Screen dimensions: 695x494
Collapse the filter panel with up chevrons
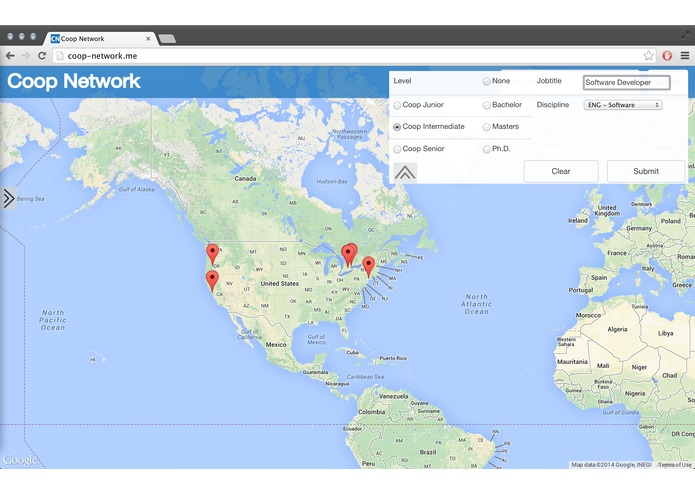pos(405,172)
